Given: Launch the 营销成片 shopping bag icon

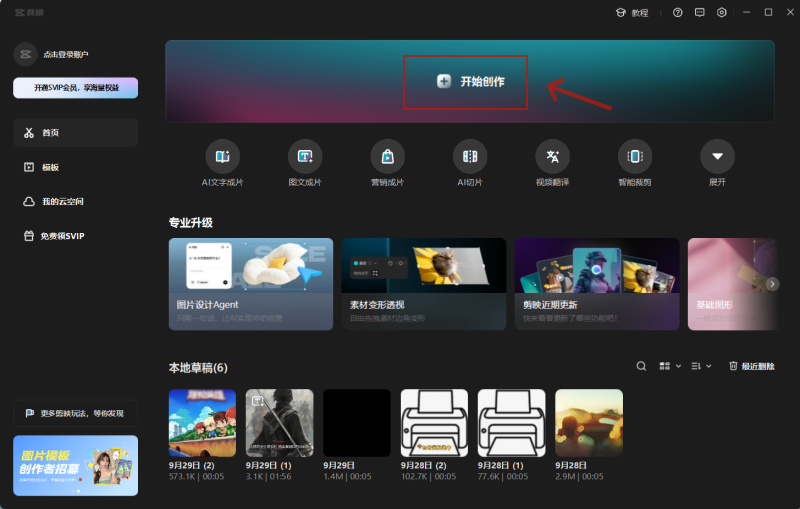Looking at the screenshot, I should tap(388, 157).
